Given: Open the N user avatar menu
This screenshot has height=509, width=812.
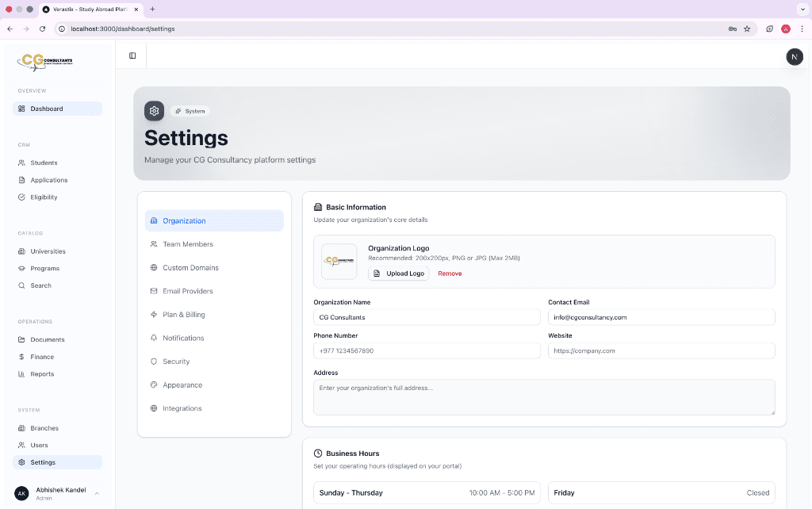Looking at the screenshot, I should tap(794, 56).
